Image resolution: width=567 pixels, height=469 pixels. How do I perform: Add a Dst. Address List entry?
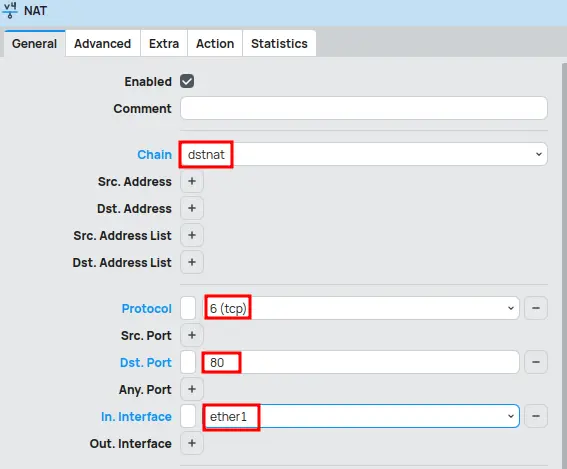[x=192, y=262]
